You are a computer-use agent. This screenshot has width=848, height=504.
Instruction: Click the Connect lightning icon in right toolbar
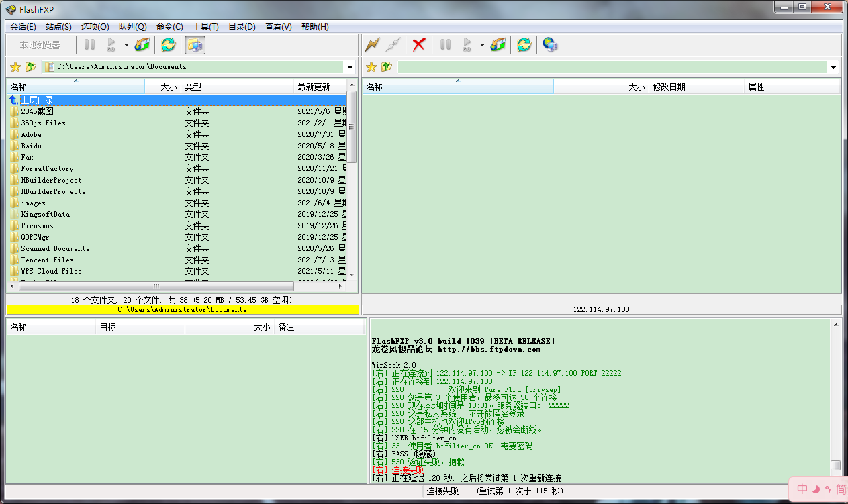[372, 45]
